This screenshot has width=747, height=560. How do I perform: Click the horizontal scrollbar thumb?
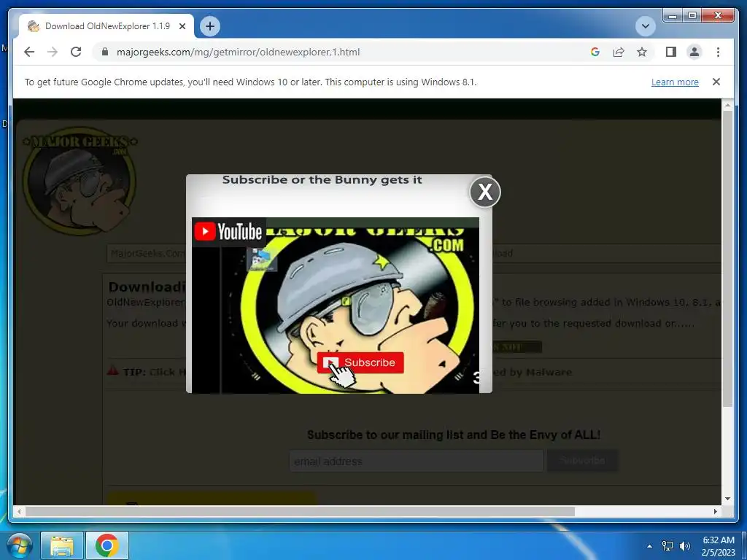300,511
